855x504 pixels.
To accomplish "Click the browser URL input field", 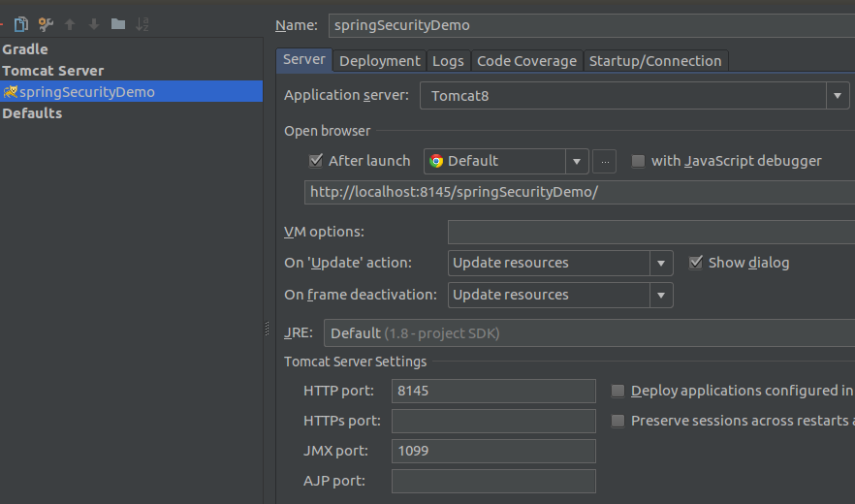I will click(580, 193).
